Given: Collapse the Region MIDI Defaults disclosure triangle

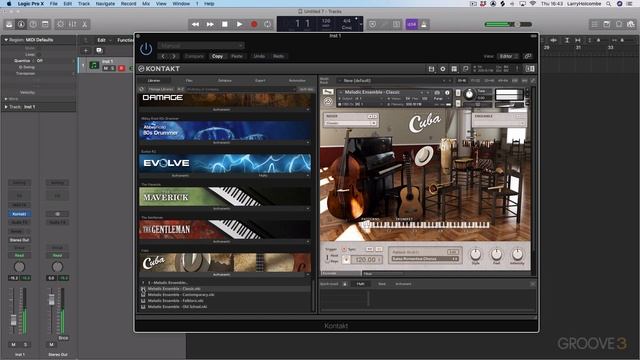Looking at the screenshot, I should (6, 40).
